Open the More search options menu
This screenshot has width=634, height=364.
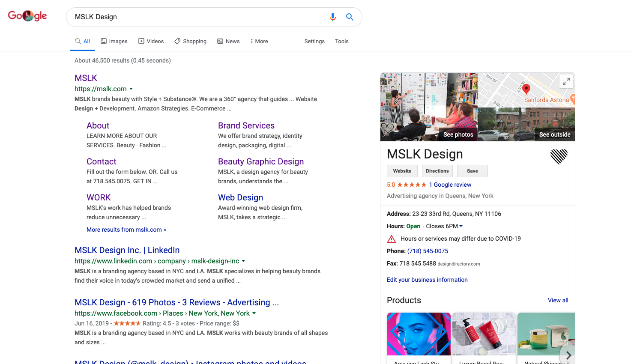259,42
